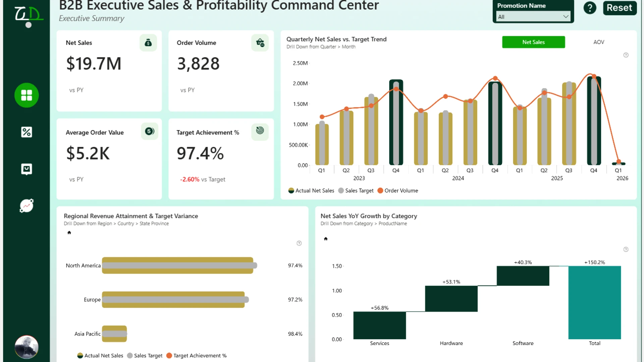Switch trend chart to Net Sales
Screen dimensions: 644x362
click(533, 42)
